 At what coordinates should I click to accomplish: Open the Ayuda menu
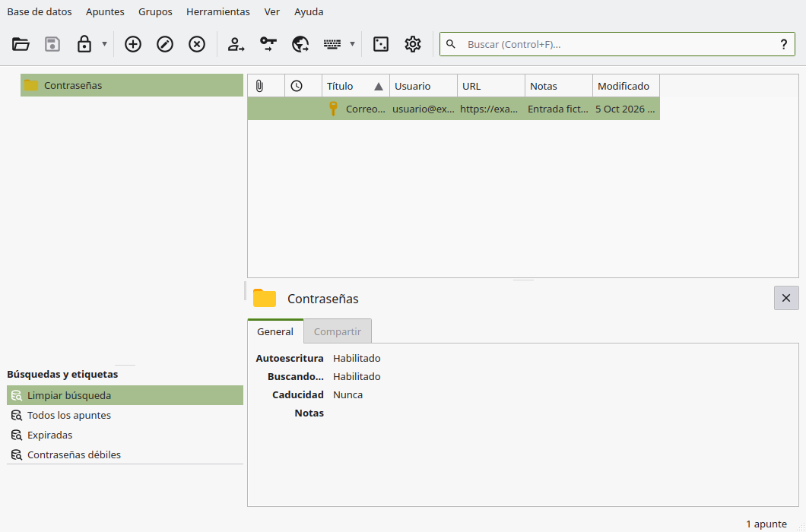309,12
